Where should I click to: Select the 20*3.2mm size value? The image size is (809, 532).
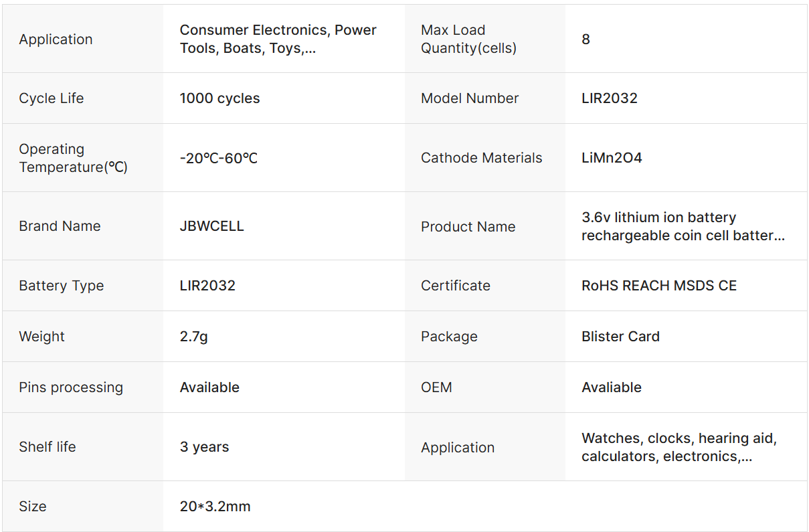(x=215, y=507)
